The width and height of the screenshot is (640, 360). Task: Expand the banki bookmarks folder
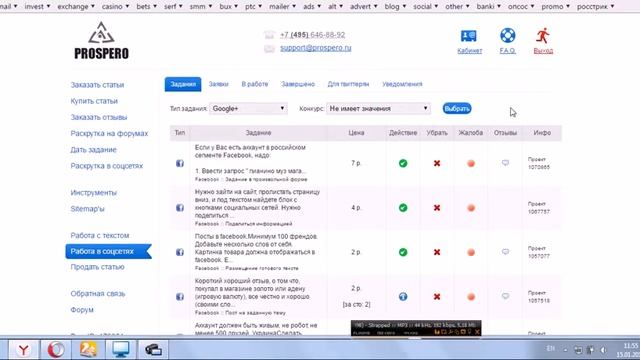click(488, 7)
